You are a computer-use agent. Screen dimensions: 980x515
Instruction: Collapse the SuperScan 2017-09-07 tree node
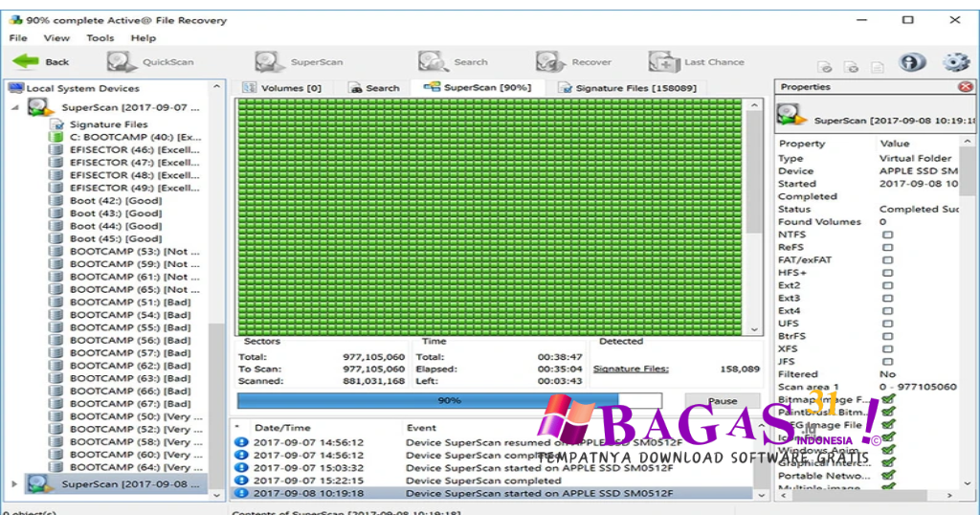point(15,107)
